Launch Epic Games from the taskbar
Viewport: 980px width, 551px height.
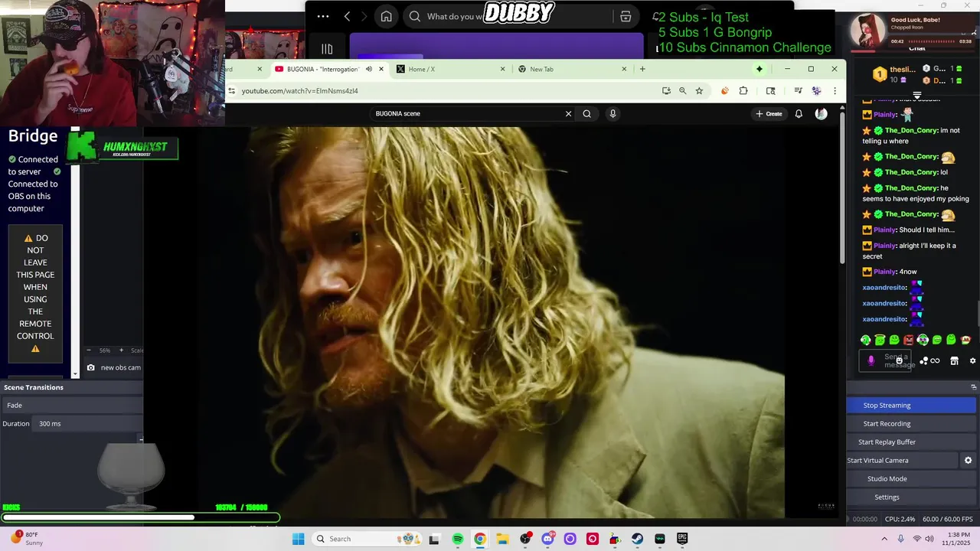coord(682,539)
